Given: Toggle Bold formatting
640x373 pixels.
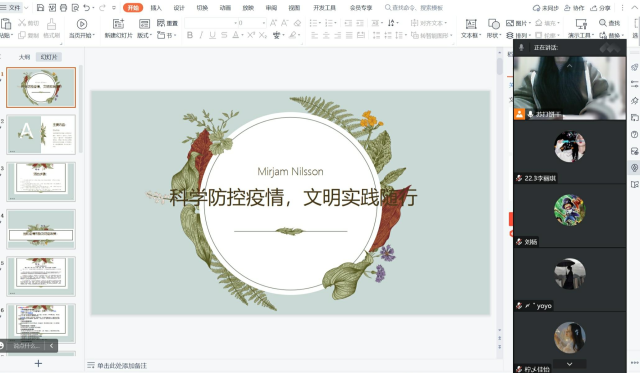Looking at the screenshot, I should click(190, 35).
